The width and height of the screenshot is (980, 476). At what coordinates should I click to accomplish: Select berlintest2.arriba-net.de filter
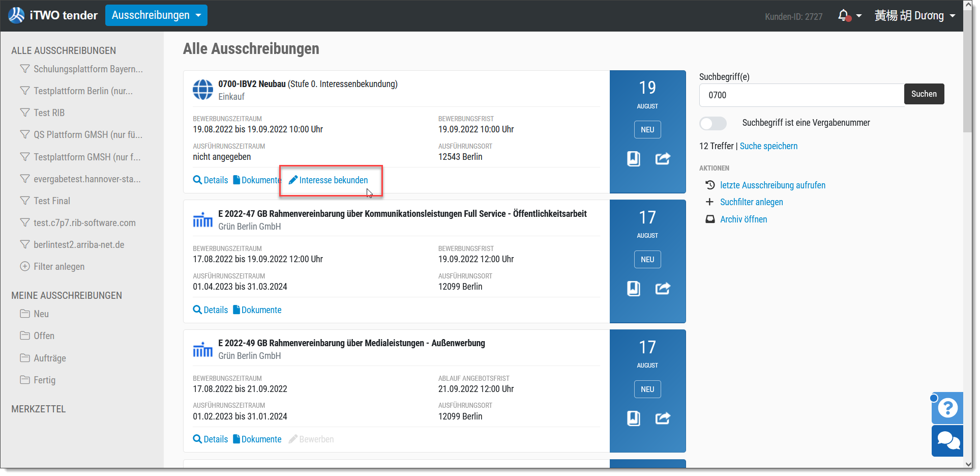72,245
